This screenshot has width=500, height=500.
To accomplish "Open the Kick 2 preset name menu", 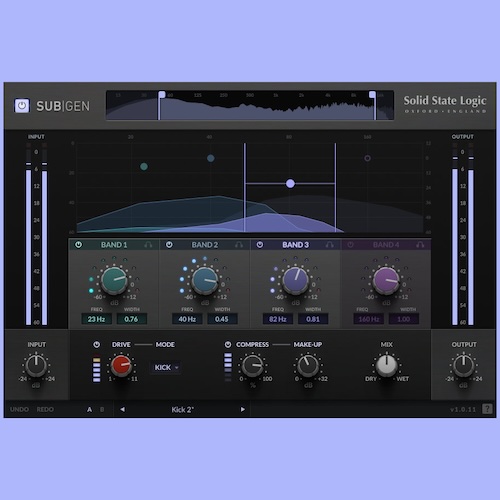I will point(182,410).
